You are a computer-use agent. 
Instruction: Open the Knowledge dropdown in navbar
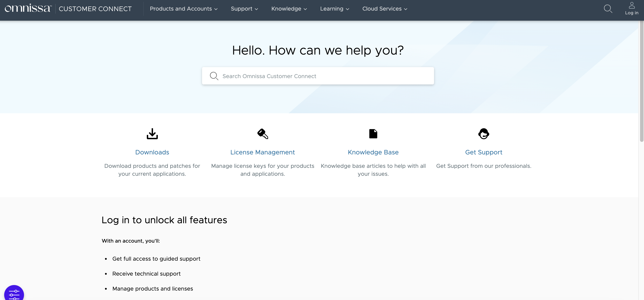point(289,9)
